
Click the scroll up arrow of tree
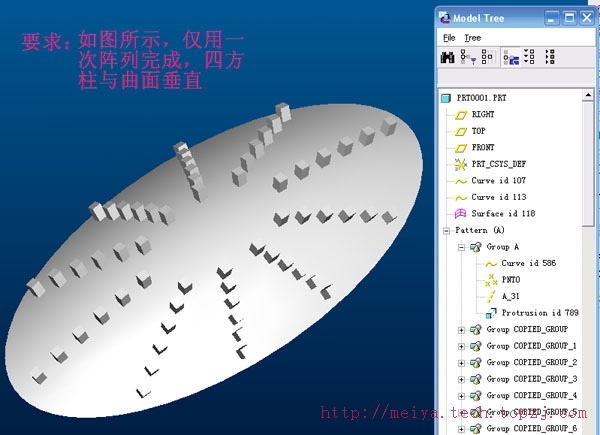point(588,94)
